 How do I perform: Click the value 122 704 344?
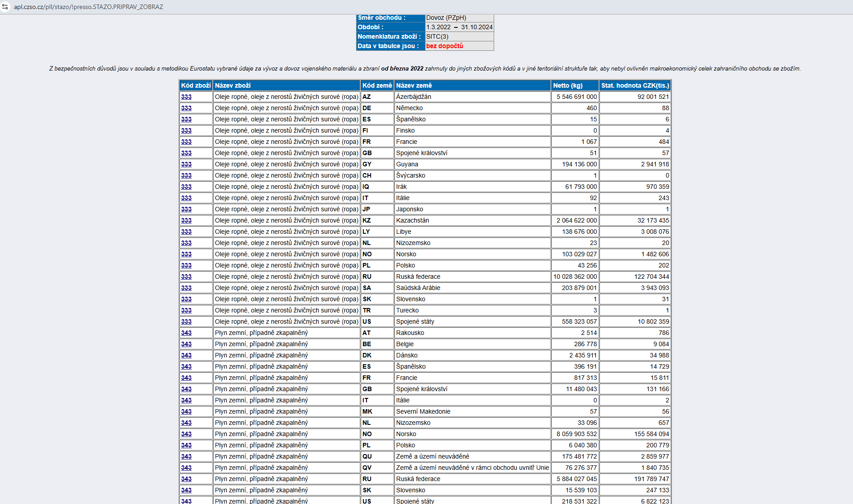[652, 277]
